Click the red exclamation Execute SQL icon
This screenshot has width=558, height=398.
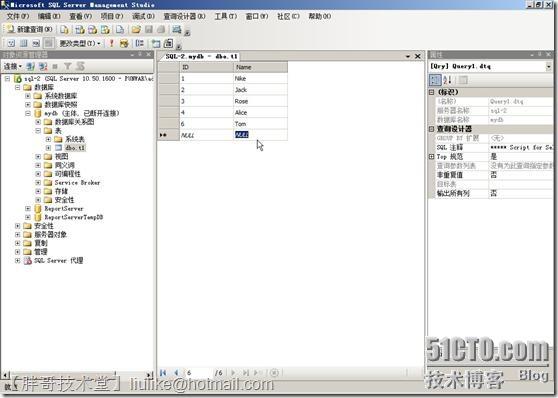112,43
